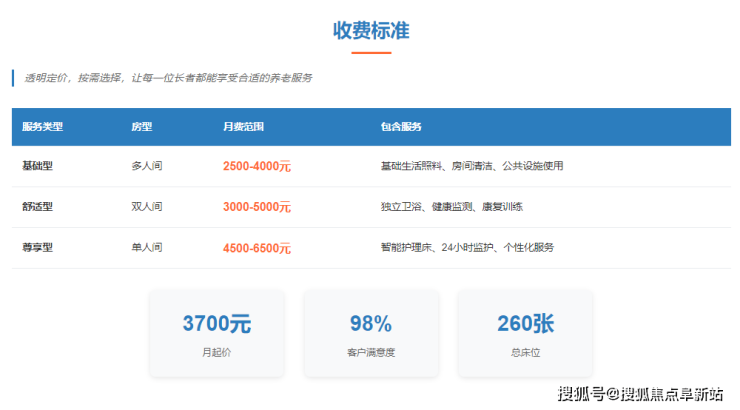
Task: Click the 月费范围 column header
Action: (243, 127)
